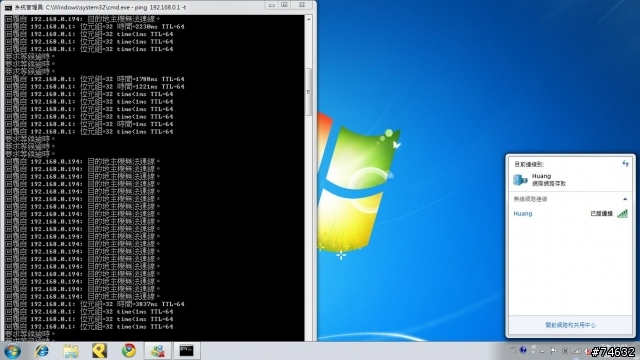Screen dimensions: 640x360
Task: Click the ping reply line with 3837ms time
Action: [x=95, y=304]
